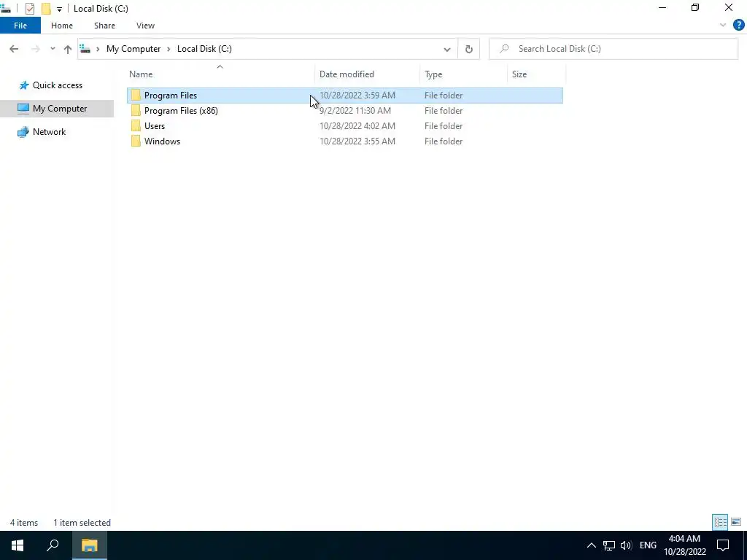
Task: Click the 10/28/2022 3:55 AM date cell
Action: pyautogui.click(x=357, y=141)
